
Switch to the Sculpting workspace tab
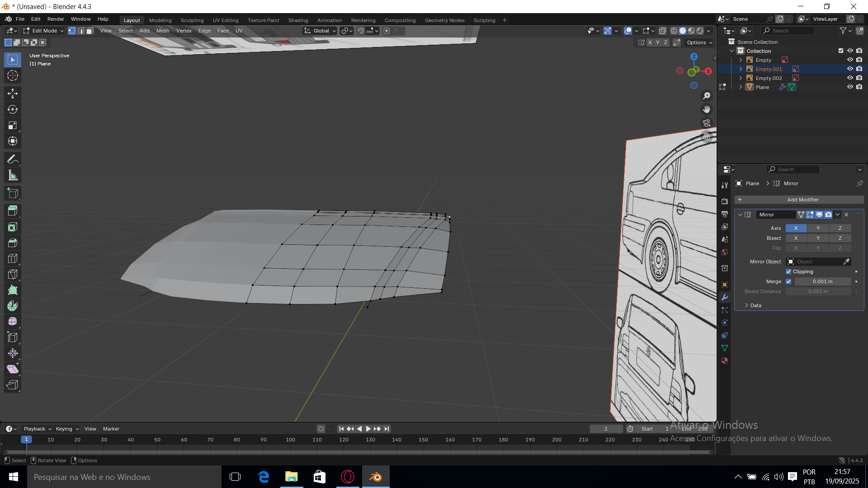coord(192,20)
